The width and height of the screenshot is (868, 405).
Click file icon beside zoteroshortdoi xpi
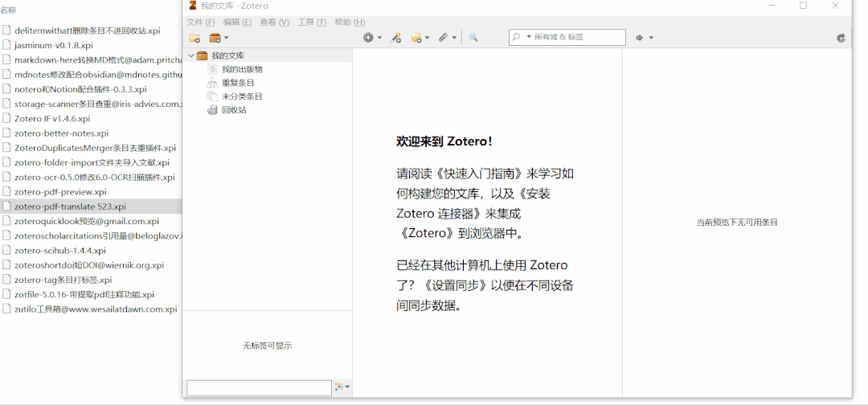(x=6, y=265)
